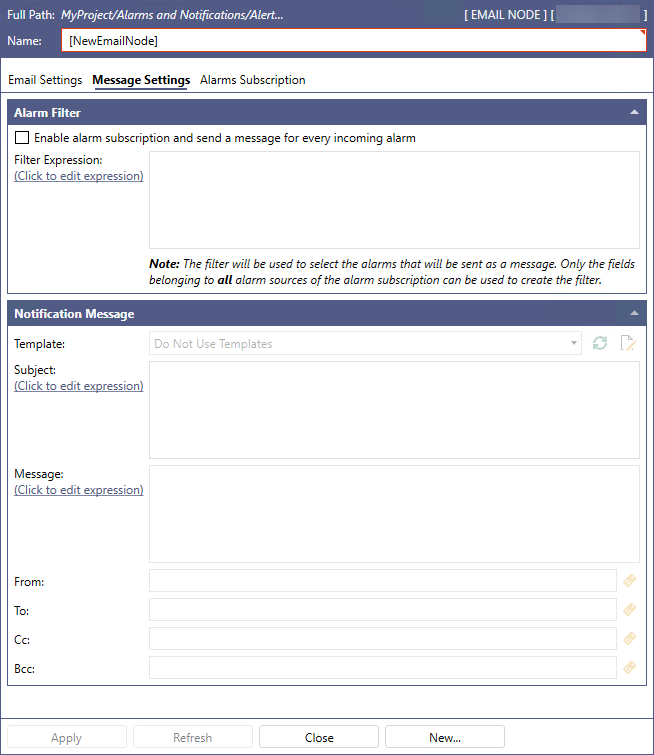Click the Subject edit expression link

pyautogui.click(x=79, y=386)
